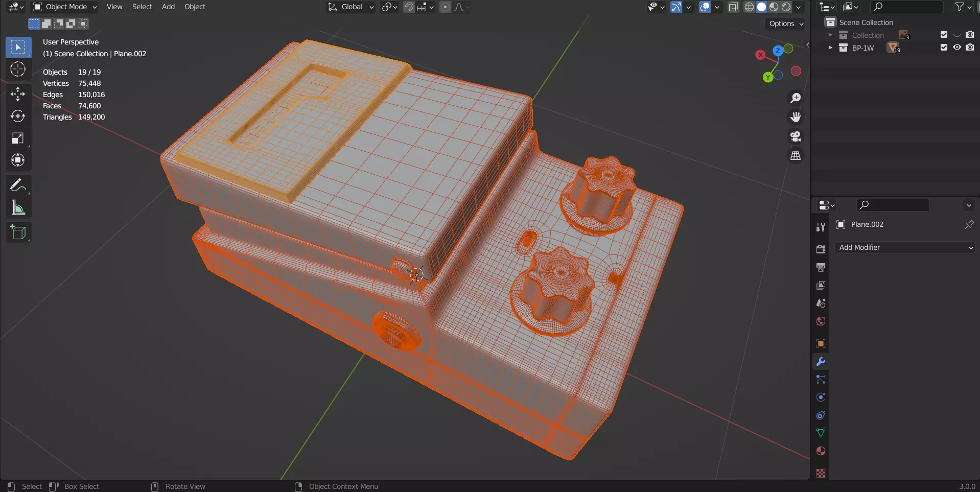The height and width of the screenshot is (492, 980).
Task: Click the outliner search field
Action: click(907, 7)
